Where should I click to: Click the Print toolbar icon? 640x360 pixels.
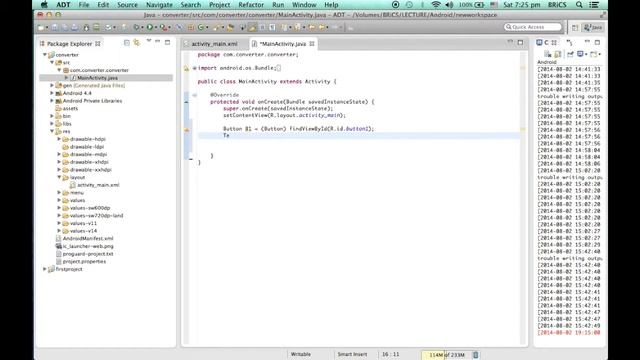(75, 27)
